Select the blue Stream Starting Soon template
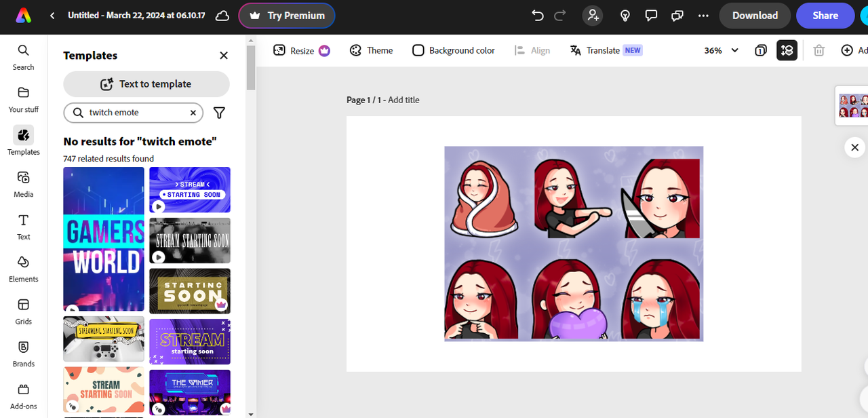 point(190,190)
